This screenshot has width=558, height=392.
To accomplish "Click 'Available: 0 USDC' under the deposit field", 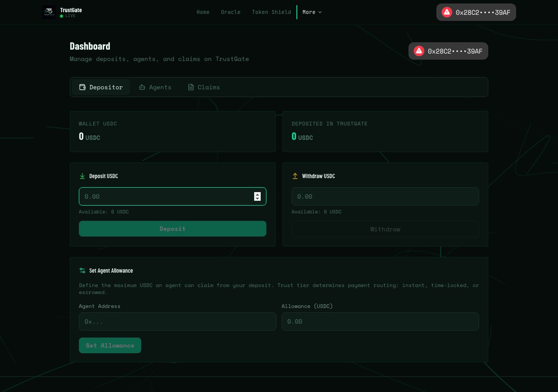I will [x=104, y=212].
